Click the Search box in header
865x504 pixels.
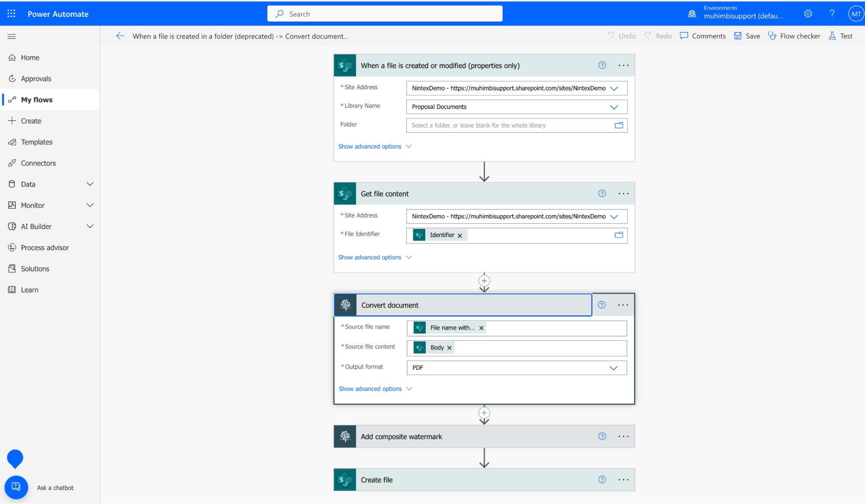pos(385,14)
